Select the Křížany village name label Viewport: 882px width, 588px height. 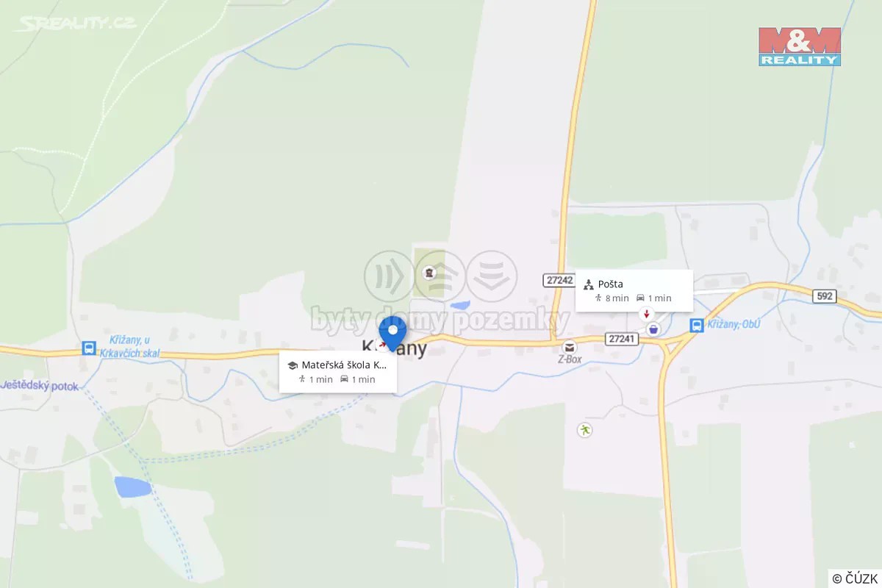tap(395, 348)
